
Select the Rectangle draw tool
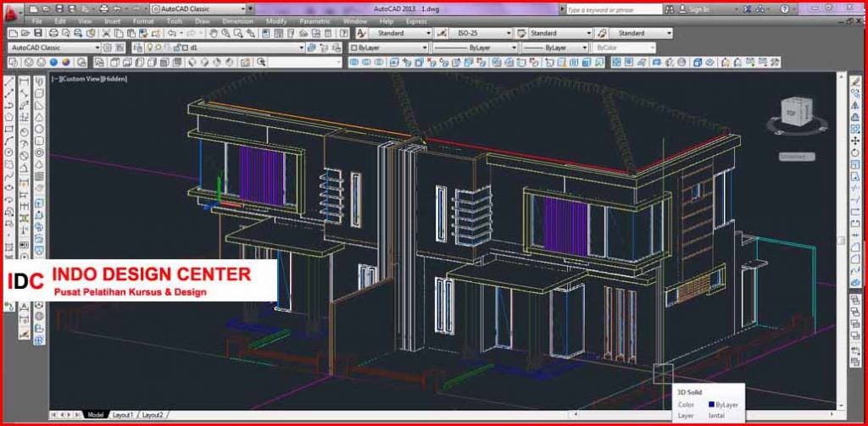pos(9,129)
